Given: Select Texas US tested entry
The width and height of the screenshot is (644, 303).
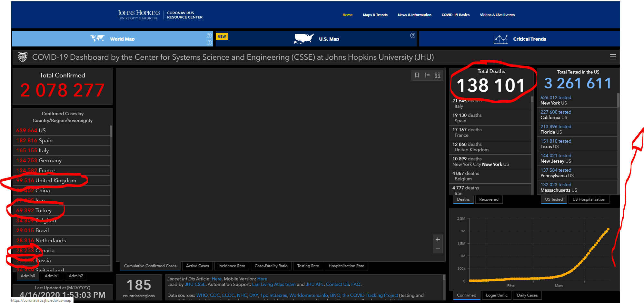Looking at the screenshot, I should [x=577, y=144].
